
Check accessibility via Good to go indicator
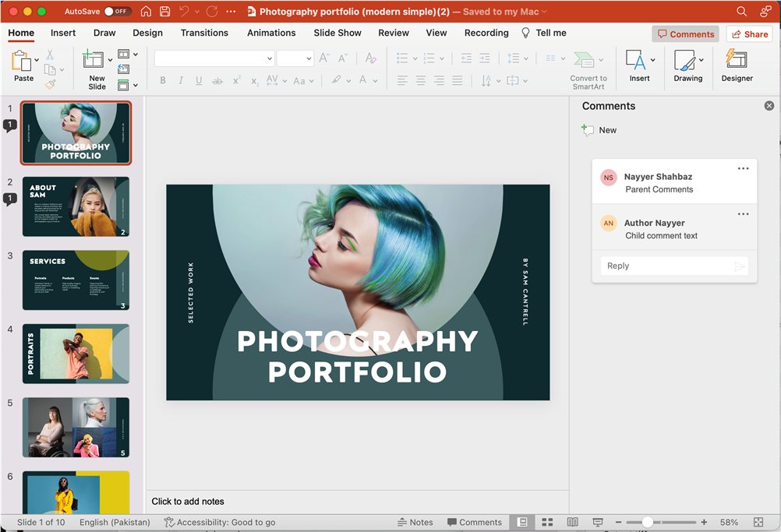221,522
